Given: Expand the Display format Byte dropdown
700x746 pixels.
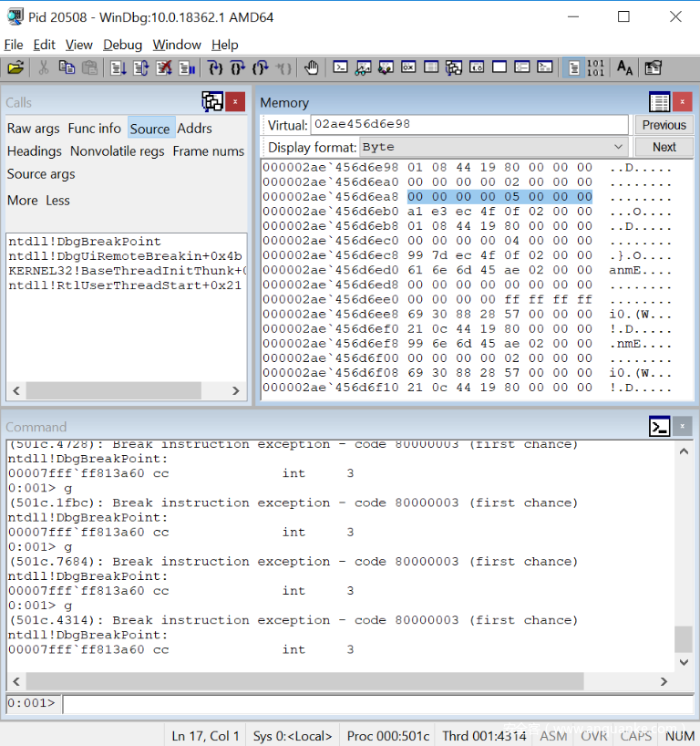Looking at the screenshot, I should point(619,147).
